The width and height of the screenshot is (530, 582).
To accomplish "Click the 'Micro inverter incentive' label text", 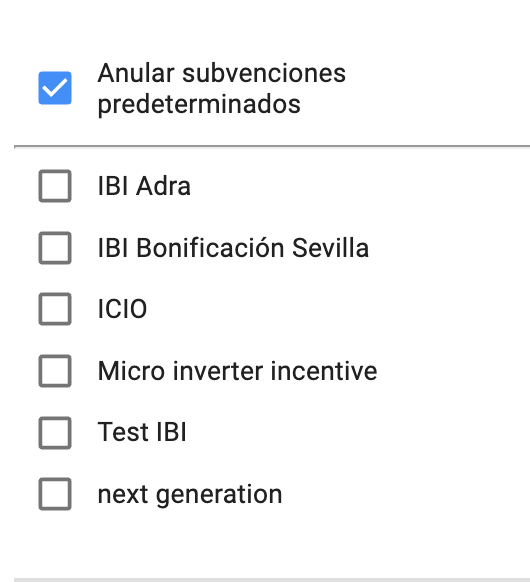I will coord(237,371).
